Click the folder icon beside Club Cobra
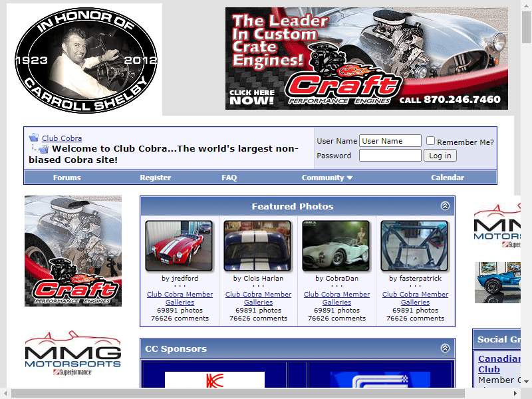The width and height of the screenshot is (532, 399). [x=34, y=138]
